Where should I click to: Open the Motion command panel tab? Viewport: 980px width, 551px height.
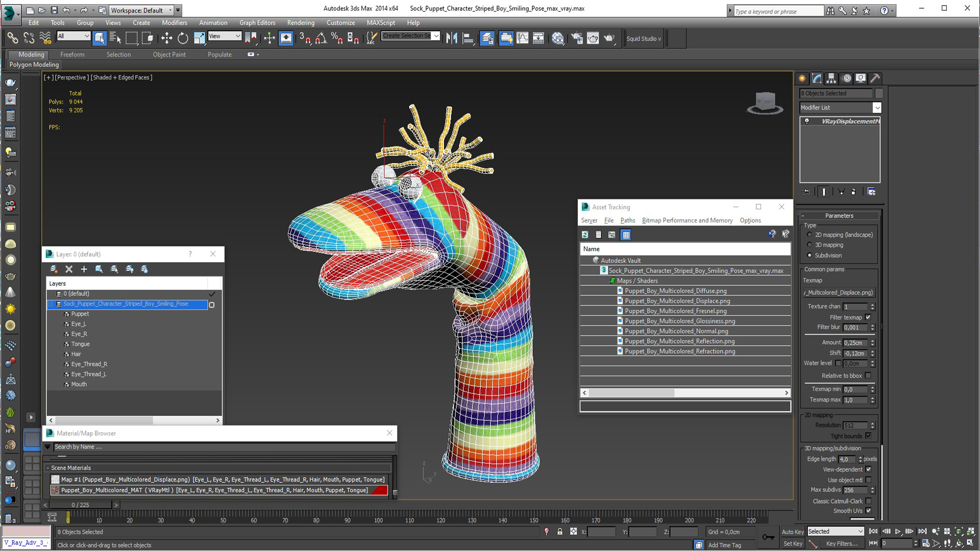[847, 78]
